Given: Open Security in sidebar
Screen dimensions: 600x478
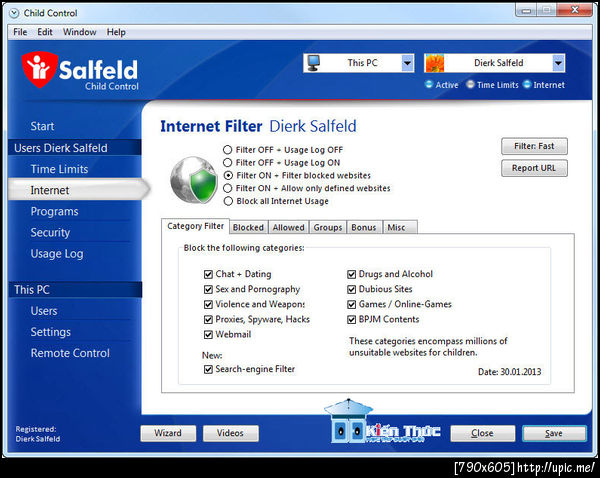Looking at the screenshot, I should 50,233.
